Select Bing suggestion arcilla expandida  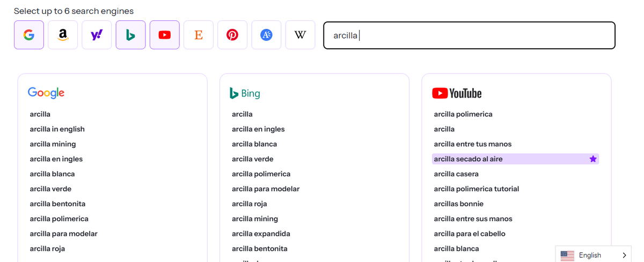[261, 234]
